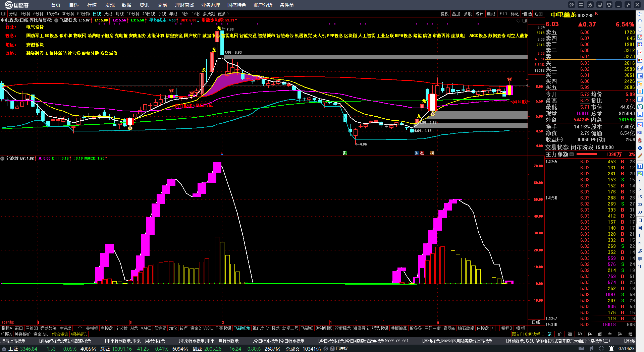This screenshot has height=352, width=644.
Task: Click the white rook icon in status bar
Action: coord(612,349)
